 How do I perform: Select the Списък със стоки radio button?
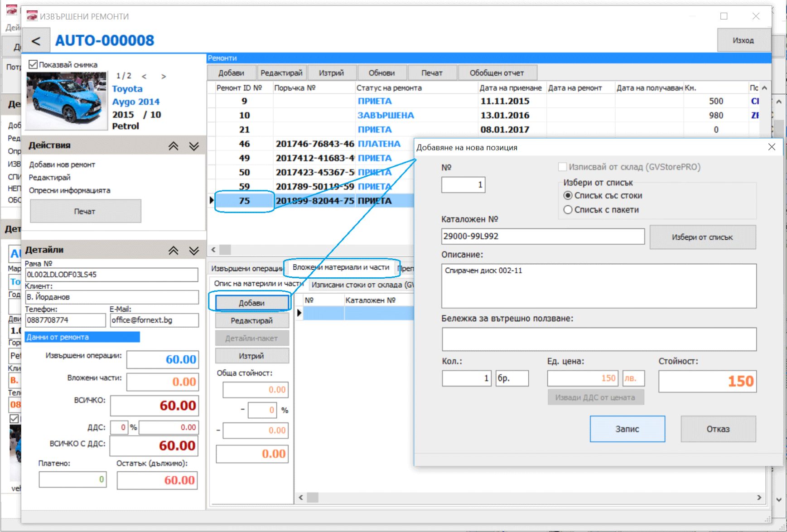568,195
